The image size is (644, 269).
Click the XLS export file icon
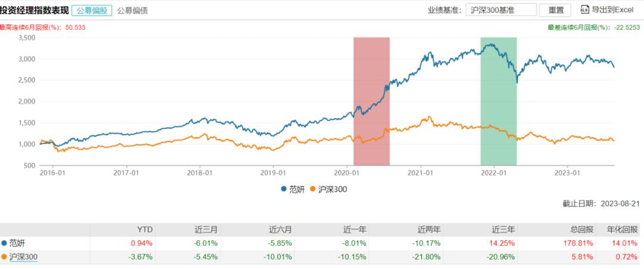coord(584,10)
